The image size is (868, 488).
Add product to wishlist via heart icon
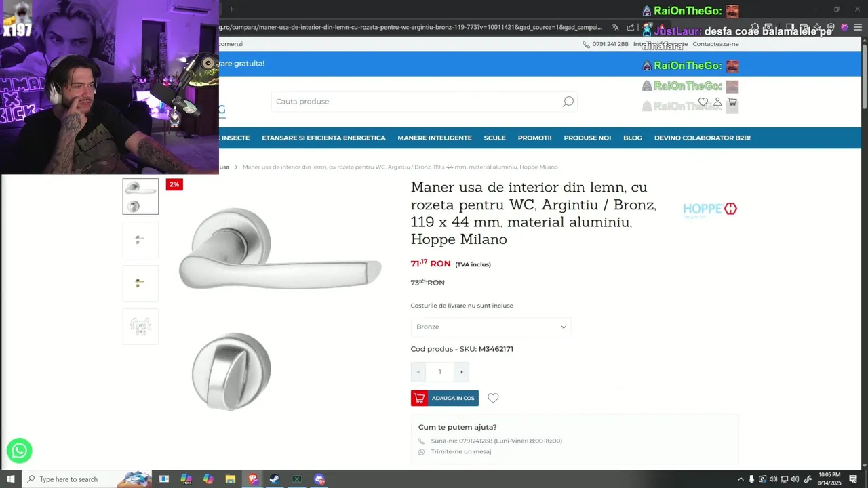coord(493,398)
